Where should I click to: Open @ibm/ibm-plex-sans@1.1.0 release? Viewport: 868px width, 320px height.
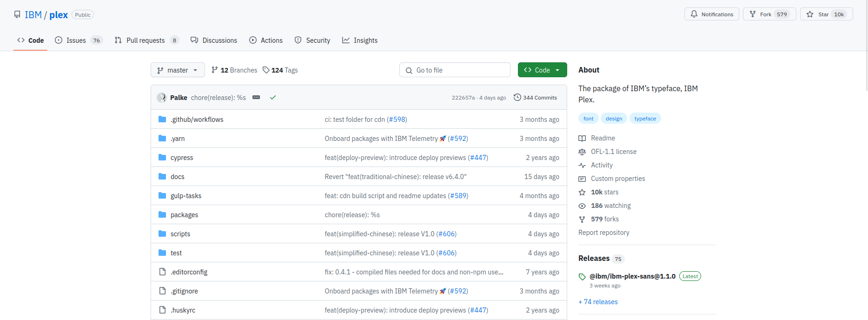tap(632, 276)
